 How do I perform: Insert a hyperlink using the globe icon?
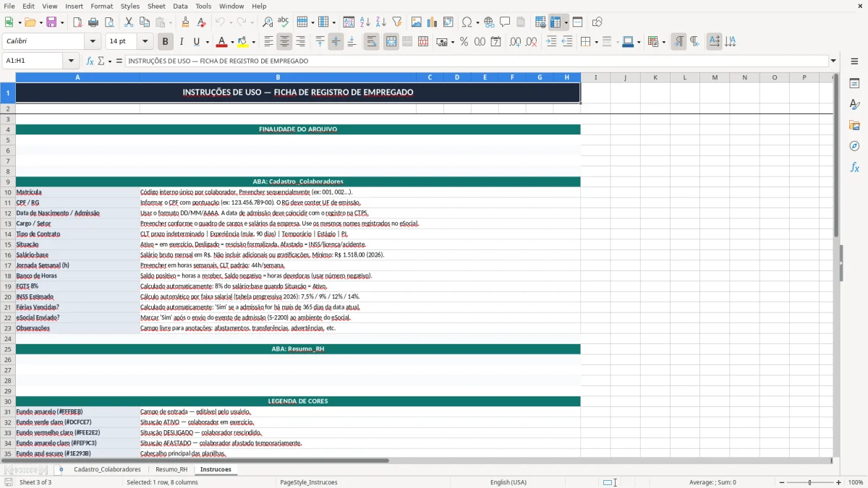[x=489, y=22]
